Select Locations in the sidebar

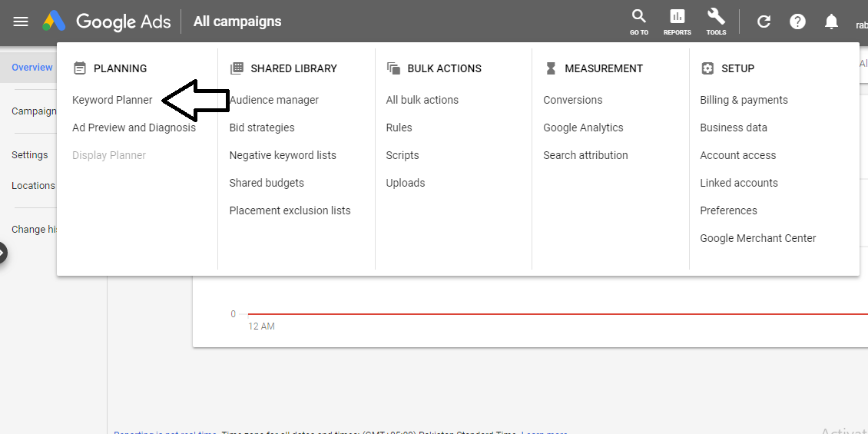(33, 185)
